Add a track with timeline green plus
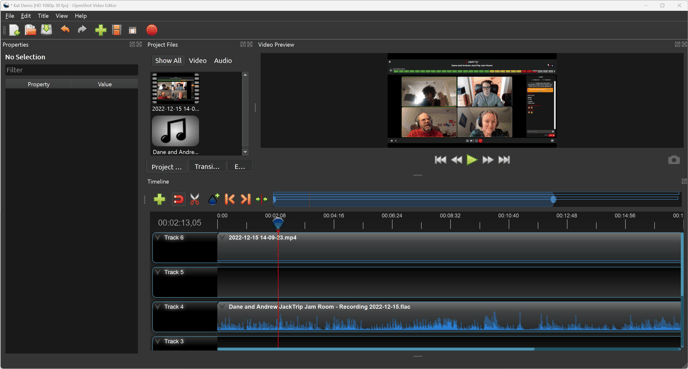688x369 pixels. (159, 199)
